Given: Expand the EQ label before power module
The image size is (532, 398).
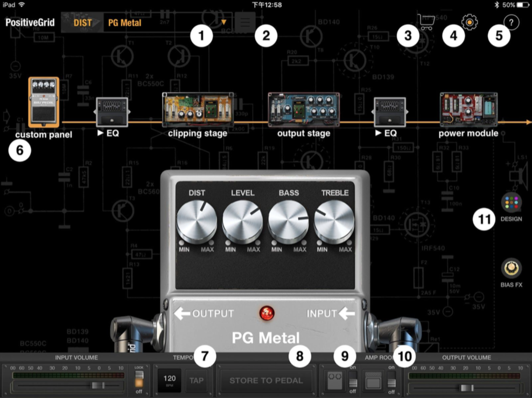Looking at the screenshot, I should point(386,133).
